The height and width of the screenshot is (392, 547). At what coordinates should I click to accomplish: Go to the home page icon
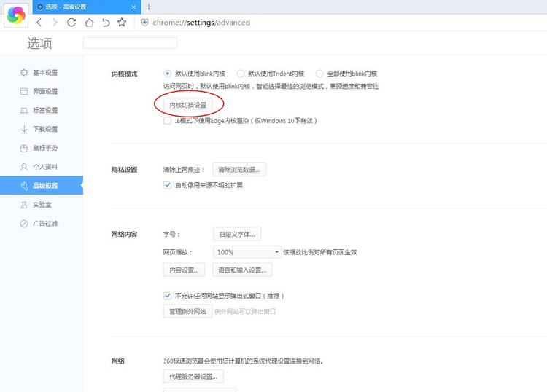point(88,23)
